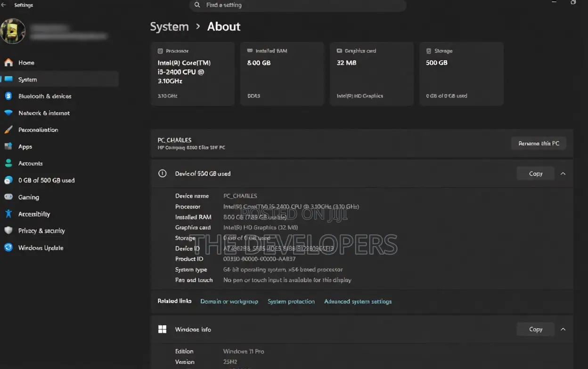Select System in the sidebar
Screen dimensions: 588x369
click(x=59, y=79)
